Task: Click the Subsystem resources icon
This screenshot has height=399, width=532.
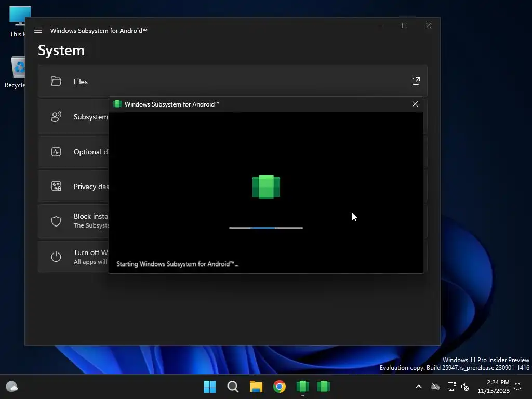Action: click(x=56, y=116)
